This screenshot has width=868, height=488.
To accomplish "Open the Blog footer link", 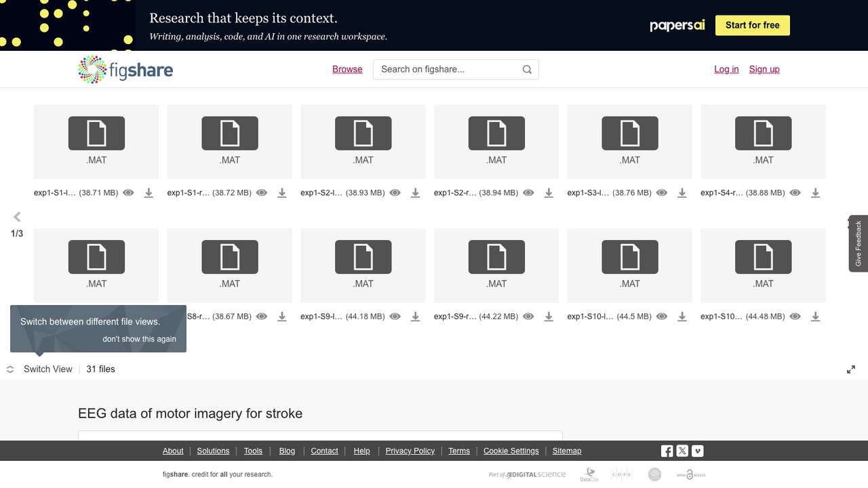I will tap(288, 451).
